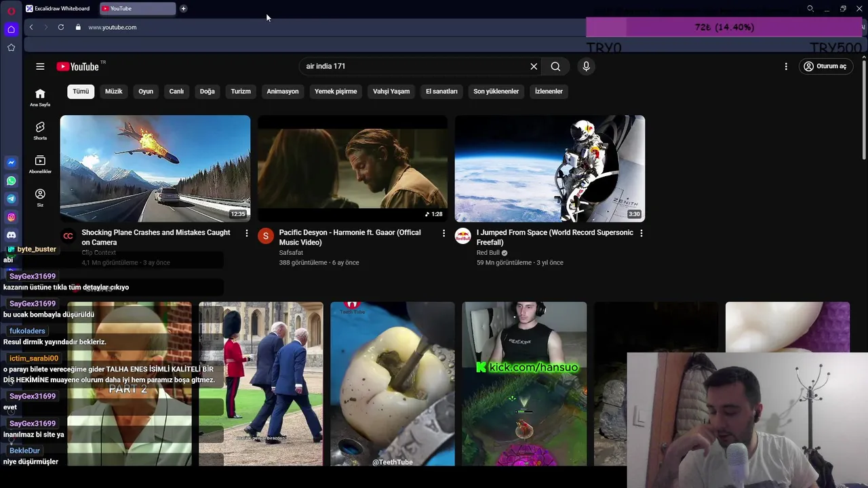Open Telegram in the Opera sidebar

point(11,199)
